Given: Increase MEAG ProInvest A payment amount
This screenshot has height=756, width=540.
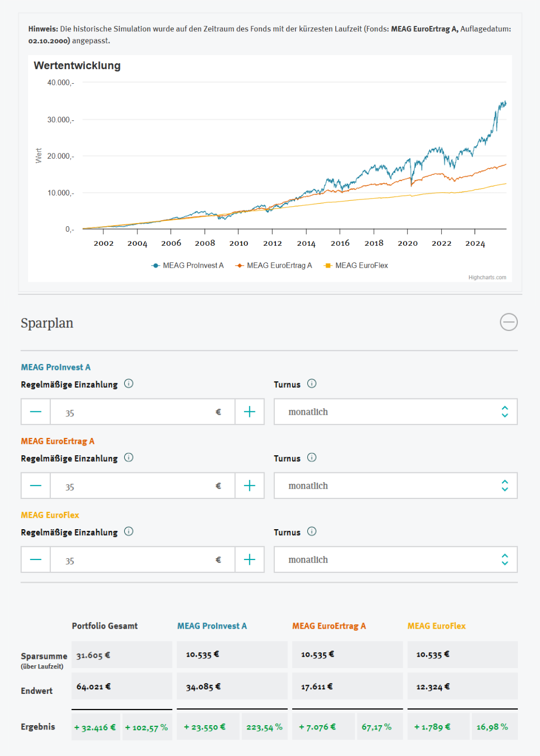Looking at the screenshot, I should (x=249, y=412).
